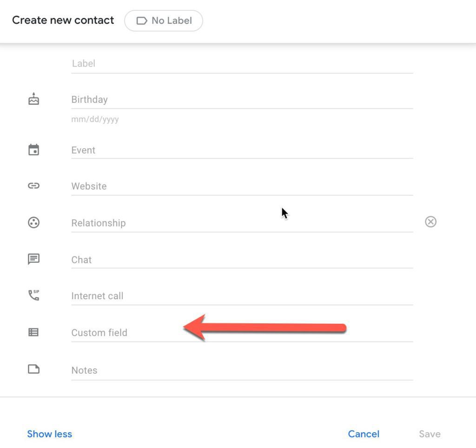Click the Relationship face icon
Image resolution: width=476 pixels, height=448 pixels.
click(x=33, y=222)
